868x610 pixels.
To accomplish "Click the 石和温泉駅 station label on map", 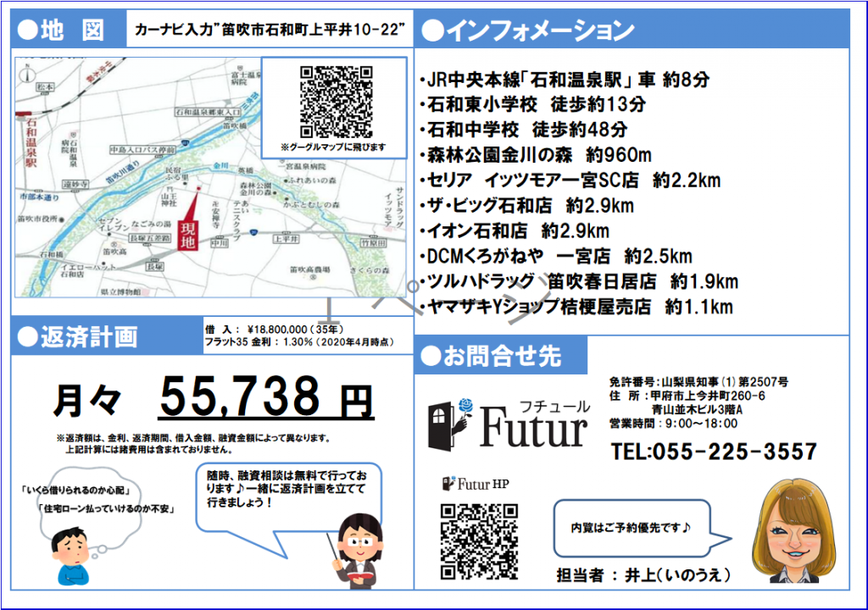I will click(x=31, y=143).
